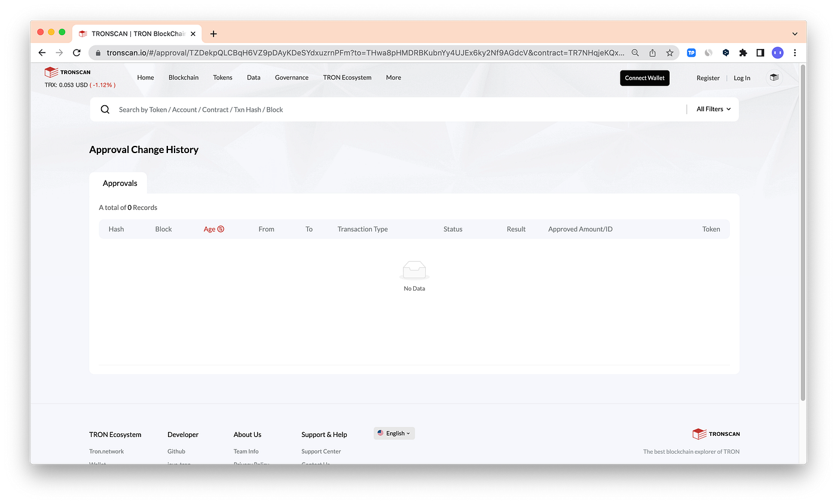This screenshot has height=504, width=837.
Task: Open the English language selector
Action: point(394,433)
